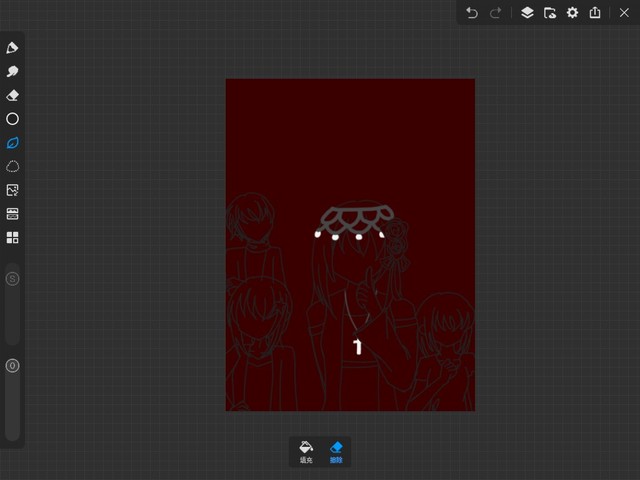Image resolution: width=640 pixels, height=480 pixels.
Task: Open the Layers panel
Action: point(527,13)
